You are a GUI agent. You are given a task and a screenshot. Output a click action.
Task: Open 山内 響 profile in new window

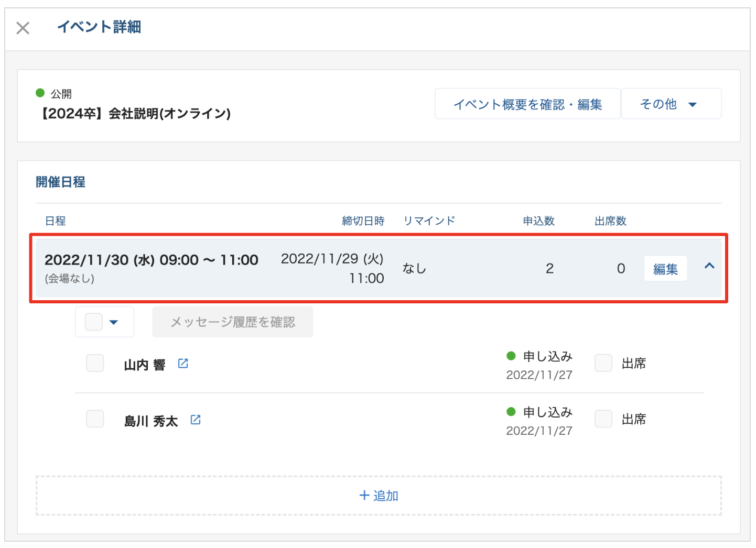183,364
